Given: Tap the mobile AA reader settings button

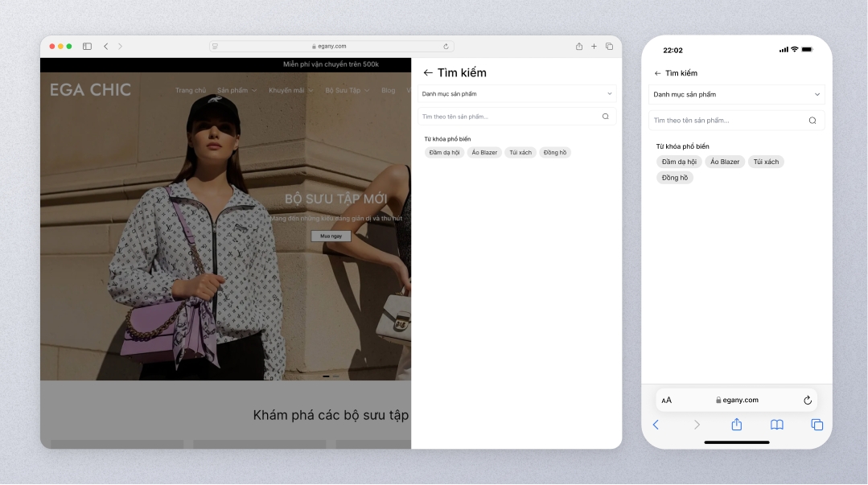Looking at the screenshot, I should point(666,401).
